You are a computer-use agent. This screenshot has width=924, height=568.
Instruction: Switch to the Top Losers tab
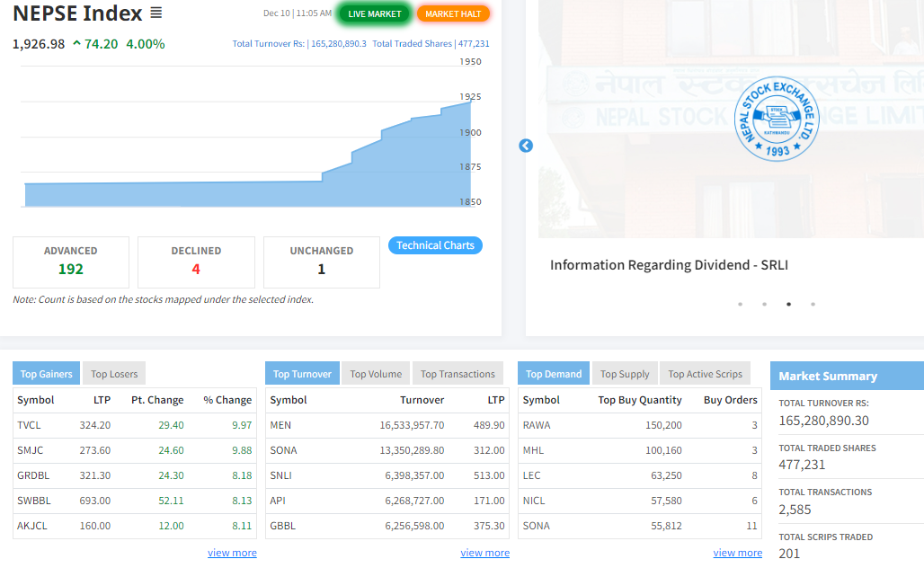pyautogui.click(x=114, y=374)
